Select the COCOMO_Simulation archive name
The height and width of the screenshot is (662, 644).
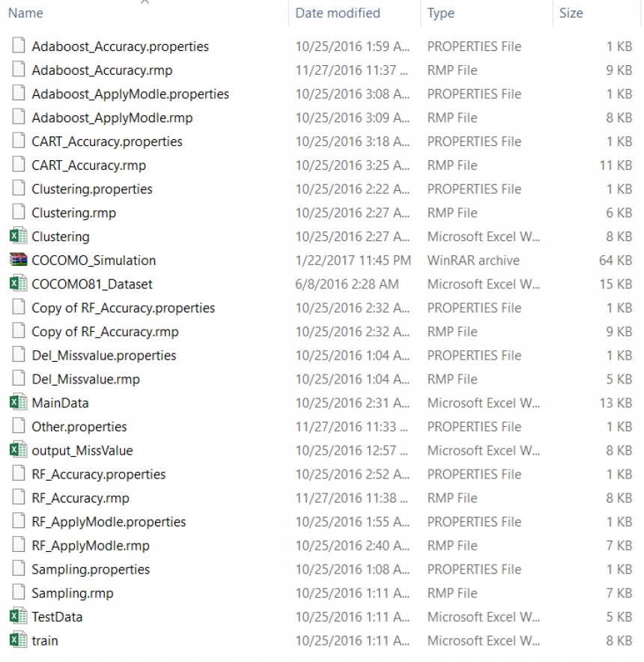point(94,260)
